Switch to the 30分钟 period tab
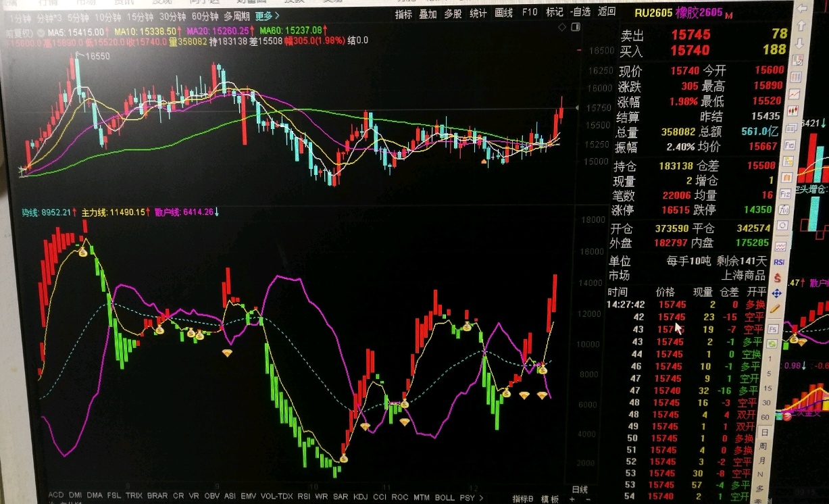The image size is (829, 504). click(x=173, y=16)
